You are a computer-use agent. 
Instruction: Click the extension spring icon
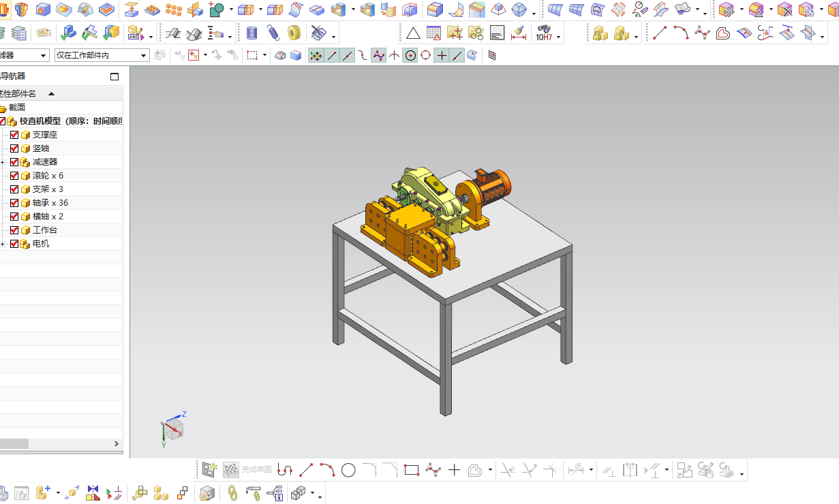pos(273,33)
